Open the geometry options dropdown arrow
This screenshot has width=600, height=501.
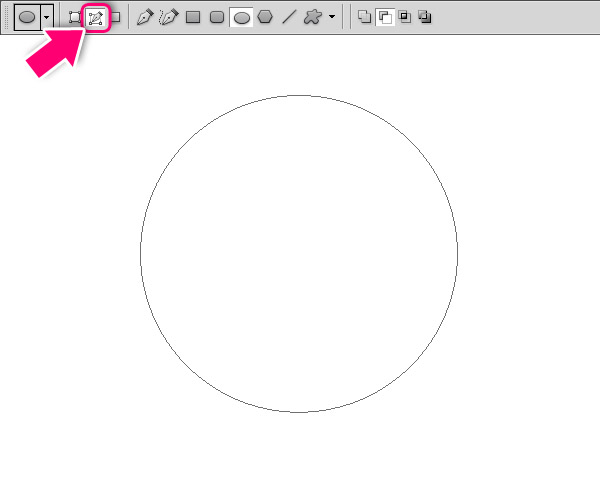[332, 17]
